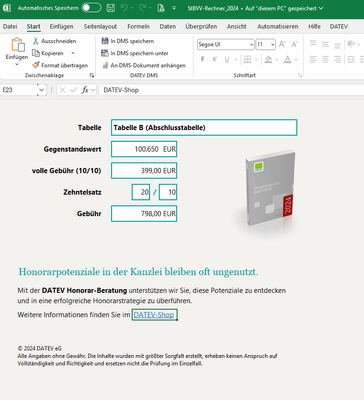This screenshot has height=400, width=364.
Task: Toggle the Automatisches Speichern switch
Action: pyautogui.click(x=91, y=8)
